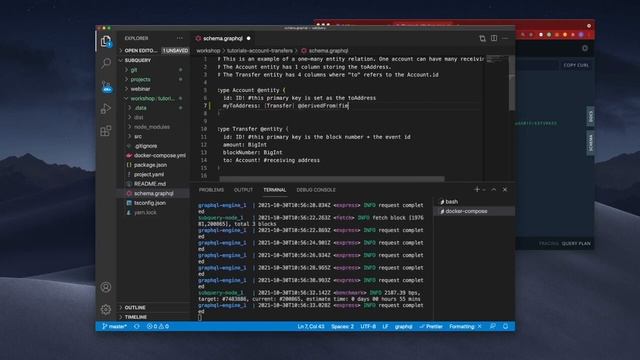Click Ln 7, Col 43 cursor position

(x=311, y=327)
